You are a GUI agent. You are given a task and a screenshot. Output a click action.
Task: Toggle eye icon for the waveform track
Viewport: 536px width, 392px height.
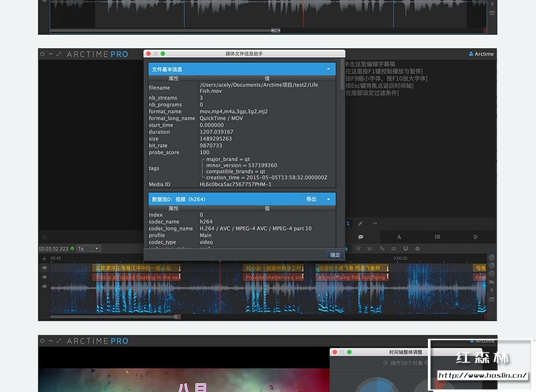44,286
